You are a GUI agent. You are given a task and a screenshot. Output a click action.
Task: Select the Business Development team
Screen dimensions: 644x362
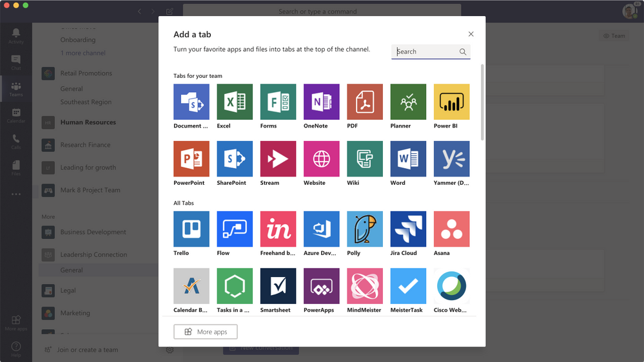point(93,232)
